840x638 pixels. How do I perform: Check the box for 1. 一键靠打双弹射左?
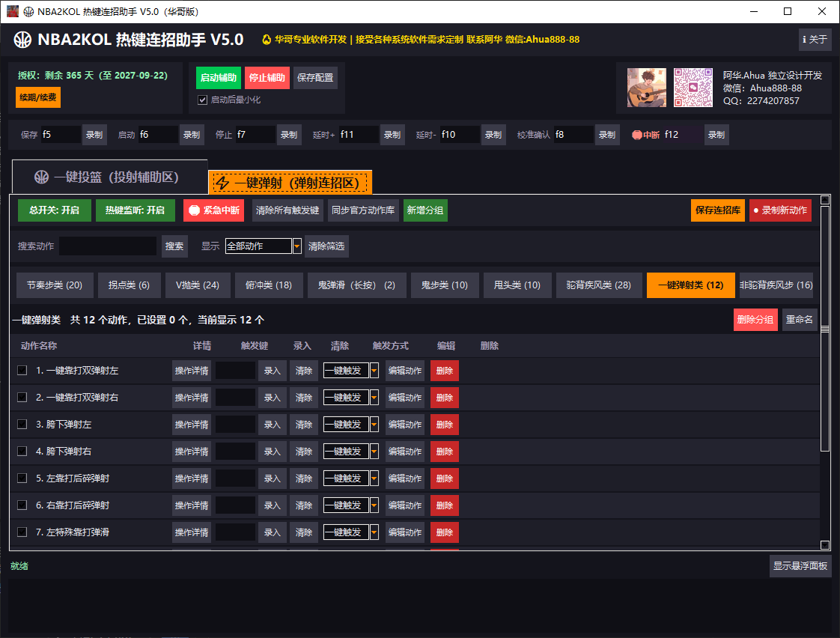(x=22, y=370)
